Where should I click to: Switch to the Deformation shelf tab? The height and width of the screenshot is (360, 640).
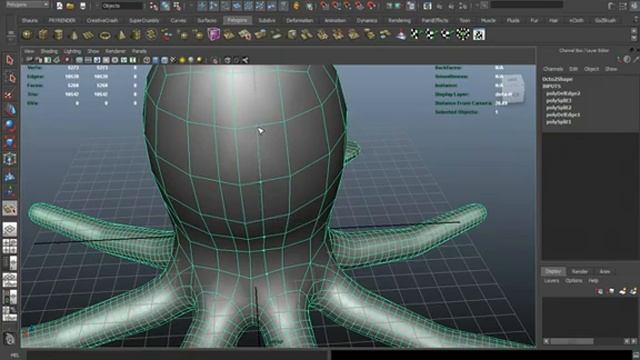(x=300, y=20)
